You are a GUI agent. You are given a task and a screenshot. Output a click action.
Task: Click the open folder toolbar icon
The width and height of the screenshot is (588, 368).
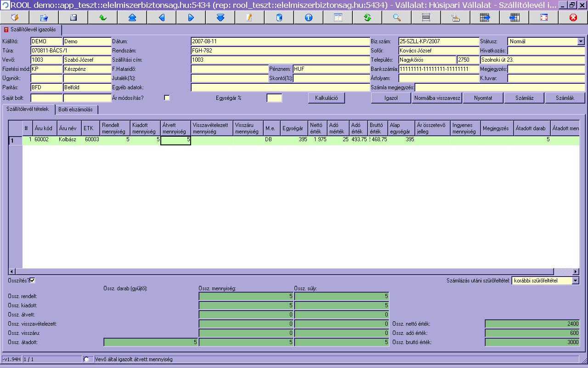(x=44, y=17)
